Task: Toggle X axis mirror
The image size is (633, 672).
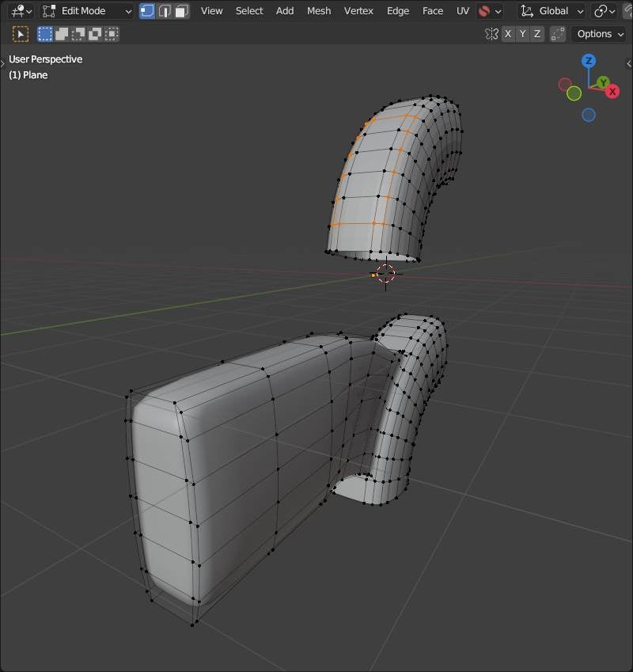Action: (x=508, y=34)
